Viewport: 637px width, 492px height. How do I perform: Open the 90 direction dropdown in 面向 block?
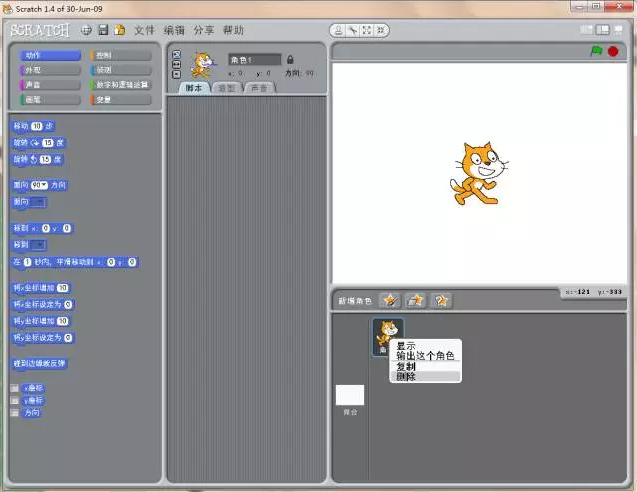[39, 185]
